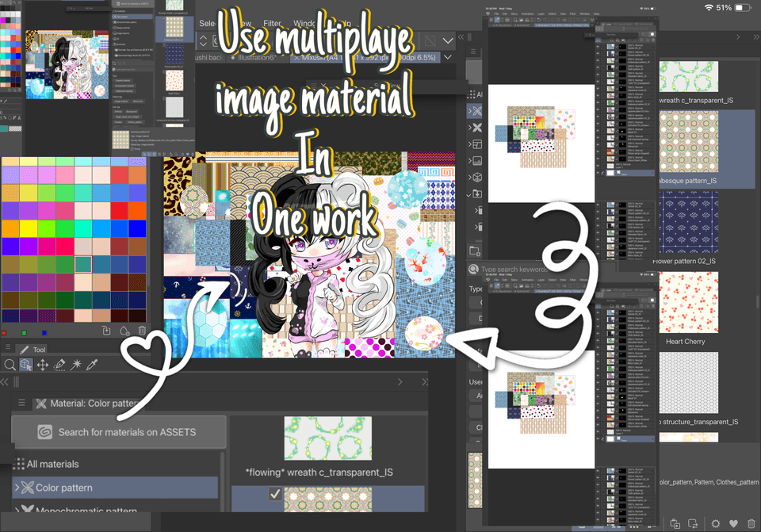
Task: Open the Filter menu
Action: pos(272,22)
